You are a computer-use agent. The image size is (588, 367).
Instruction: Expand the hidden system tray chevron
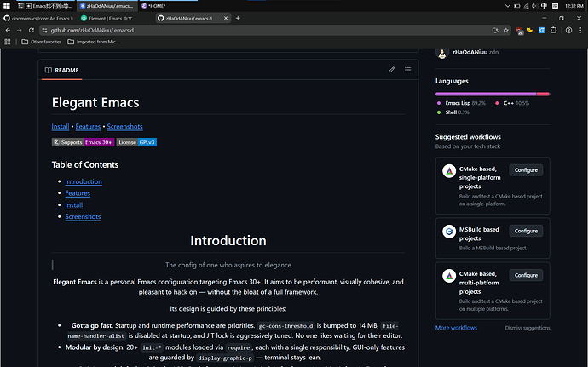tap(507, 6)
